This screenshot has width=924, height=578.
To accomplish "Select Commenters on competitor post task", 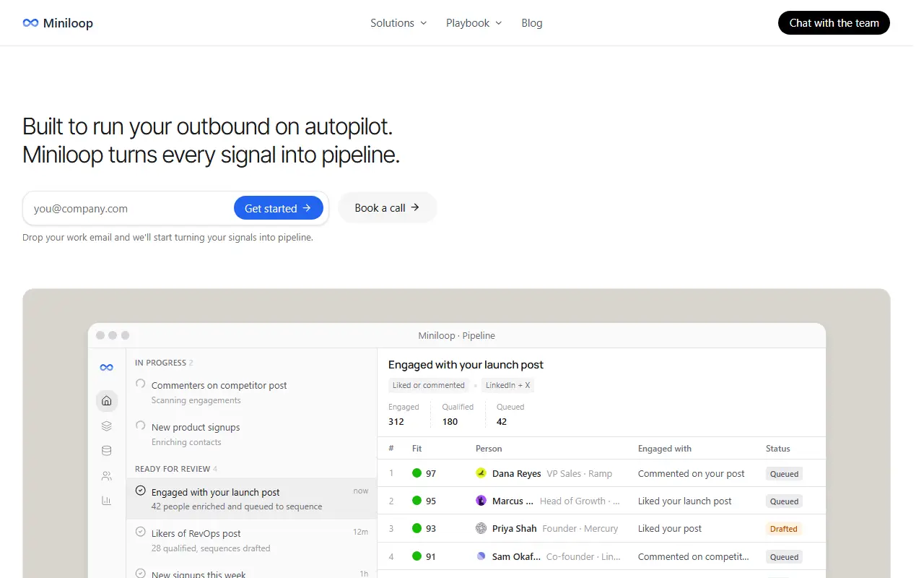I will click(x=251, y=392).
